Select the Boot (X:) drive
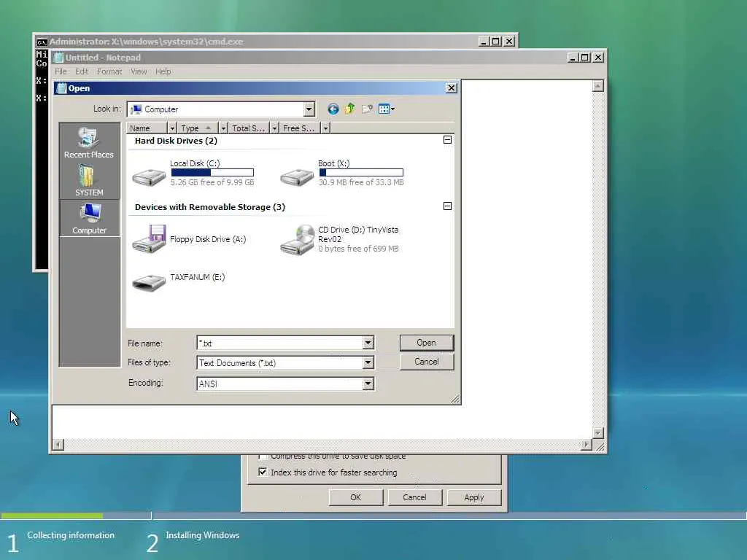Screen dimensions: 747x560 coord(342,173)
